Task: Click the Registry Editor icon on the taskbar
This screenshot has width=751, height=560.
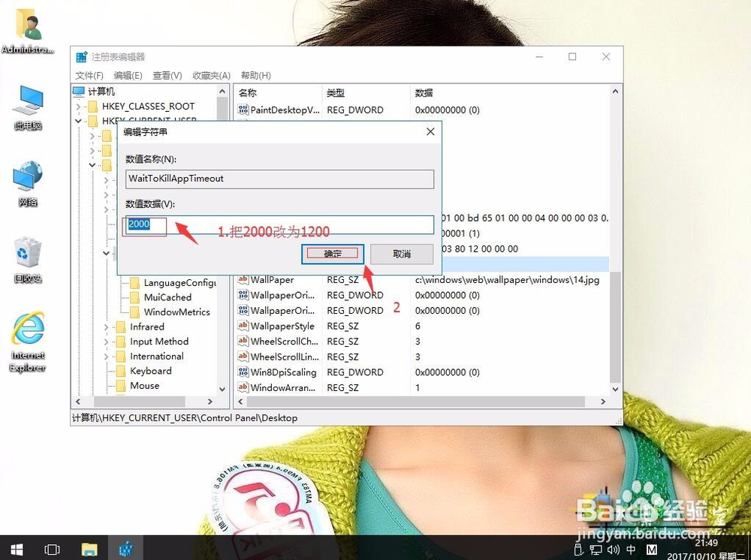Action: coord(125,549)
